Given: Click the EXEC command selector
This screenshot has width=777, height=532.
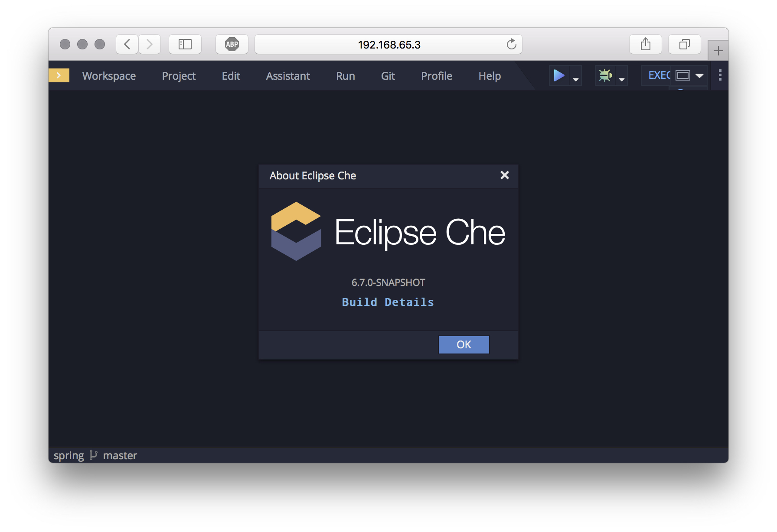Looking at the screenshot, I should 659,75.
